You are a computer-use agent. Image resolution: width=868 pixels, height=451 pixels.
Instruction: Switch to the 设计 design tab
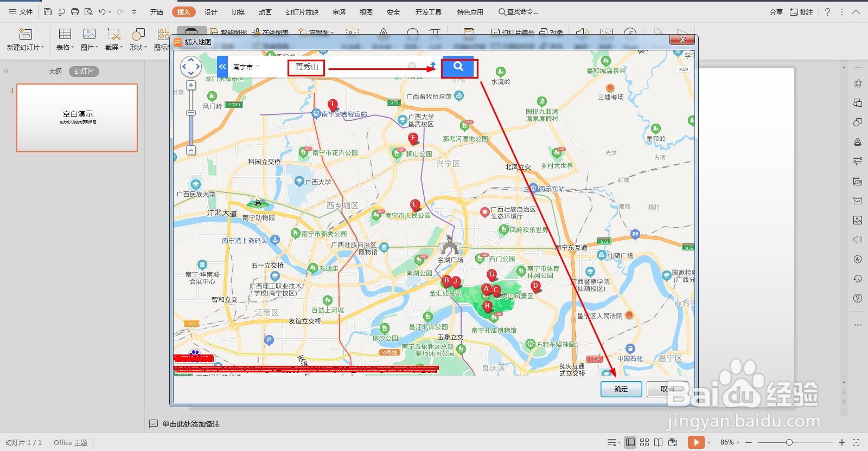[x=211, y=12]
